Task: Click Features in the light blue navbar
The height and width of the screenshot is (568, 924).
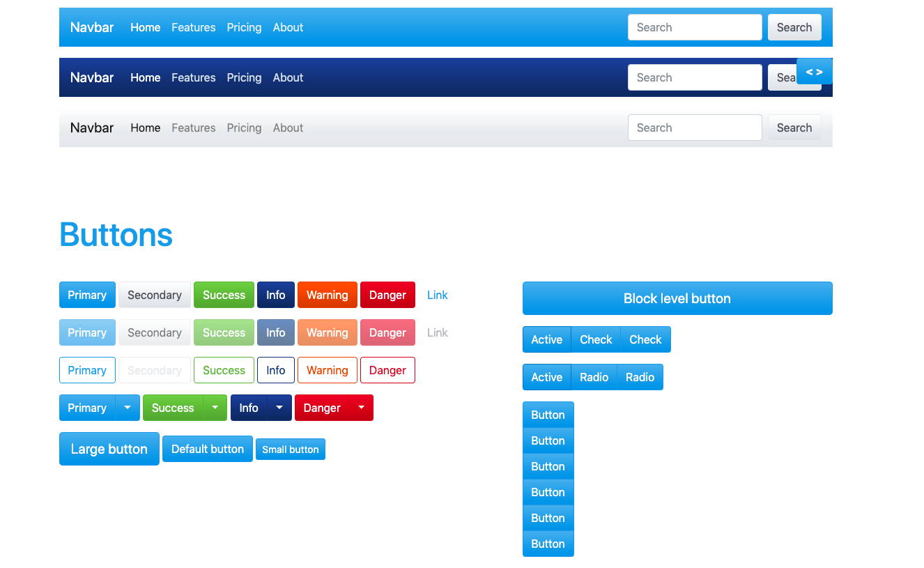Action: (x=194, y=27)
